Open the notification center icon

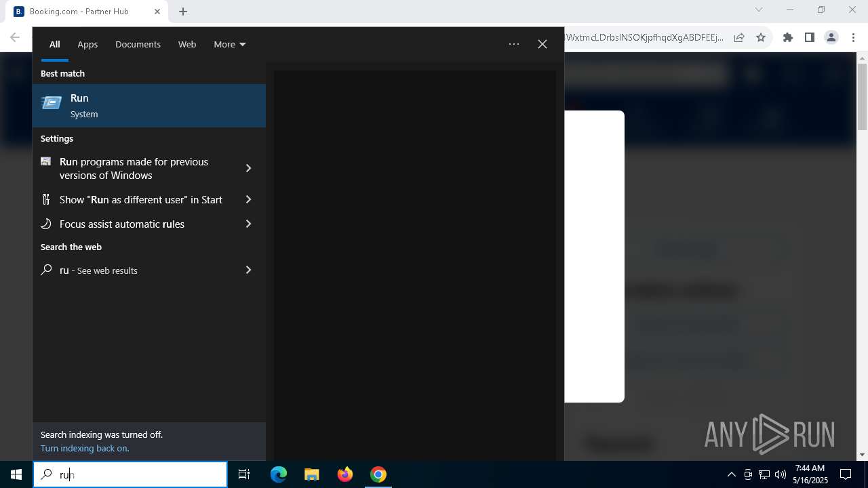pyautogui.click(x=846, y=474)
